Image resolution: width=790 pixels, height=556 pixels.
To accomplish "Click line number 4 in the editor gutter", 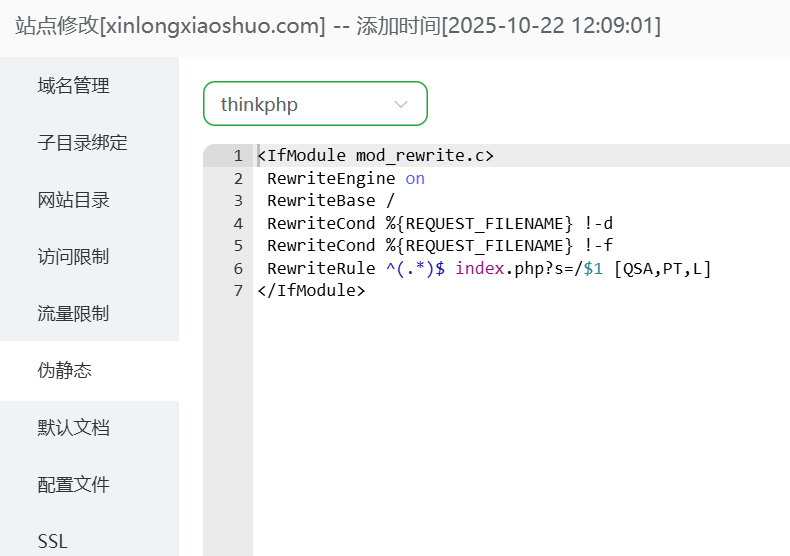I will point(238,223).
